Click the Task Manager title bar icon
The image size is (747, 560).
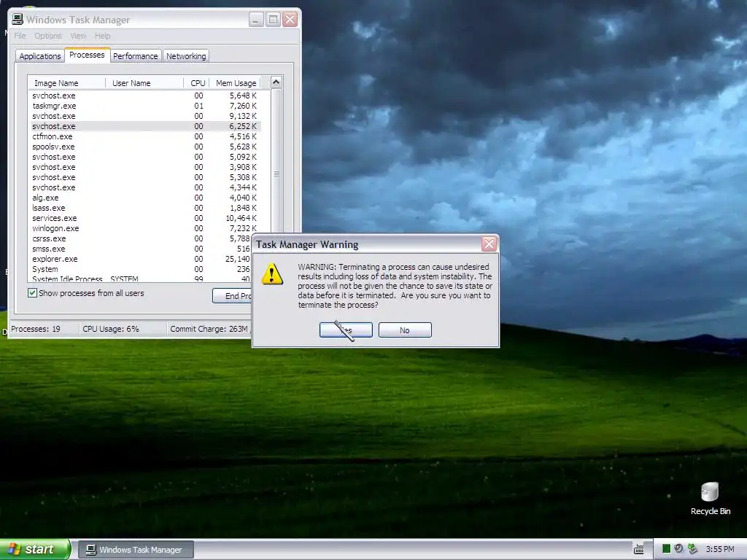[x=18, y=19]
